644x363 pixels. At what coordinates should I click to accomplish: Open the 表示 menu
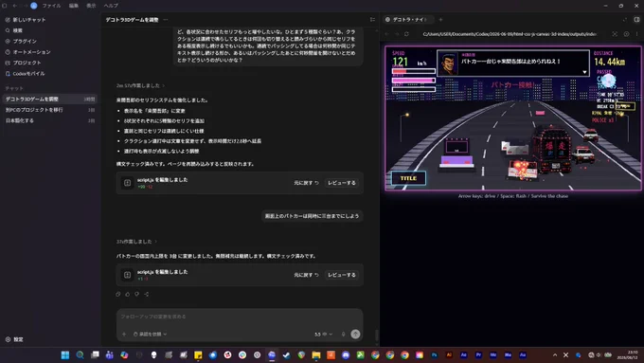[x=91, y=6]
